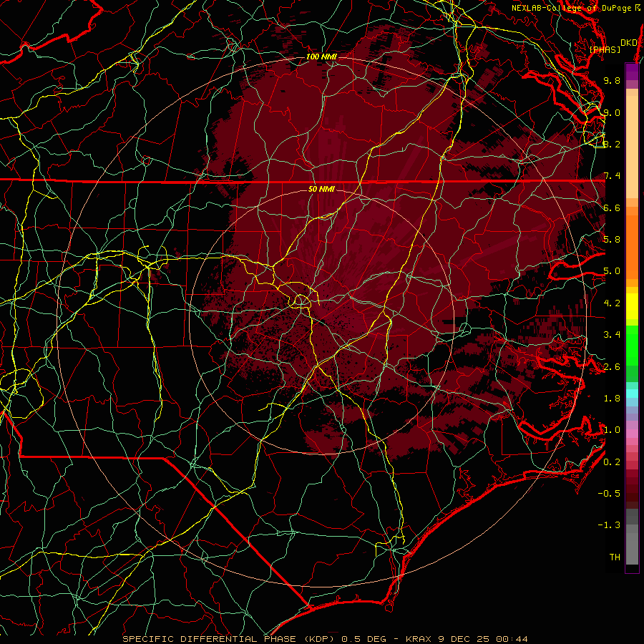Click the 0.2 legend value
This screenshot has width=644, height=644.
click(612, 462)
